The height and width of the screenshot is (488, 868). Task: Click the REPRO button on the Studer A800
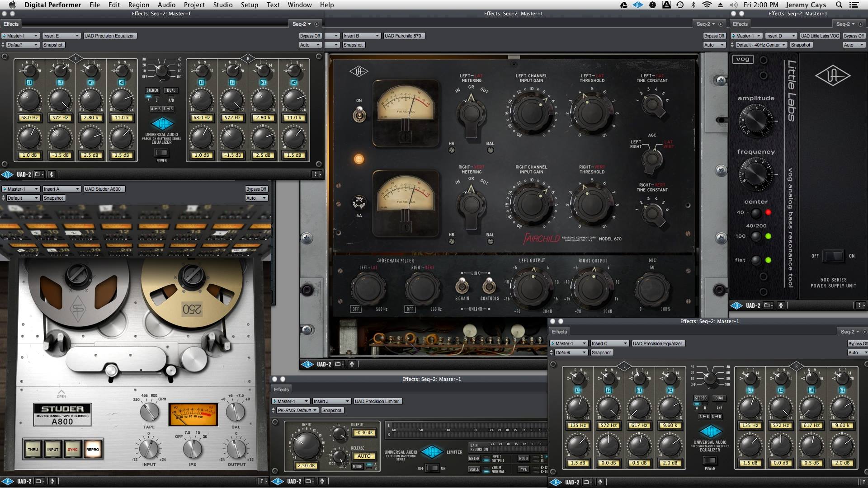point(93,450)
